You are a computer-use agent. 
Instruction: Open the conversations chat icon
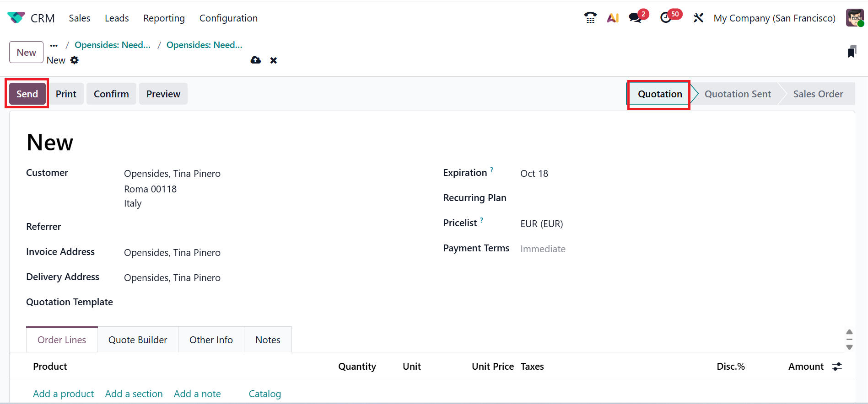[x=635, y=18]
